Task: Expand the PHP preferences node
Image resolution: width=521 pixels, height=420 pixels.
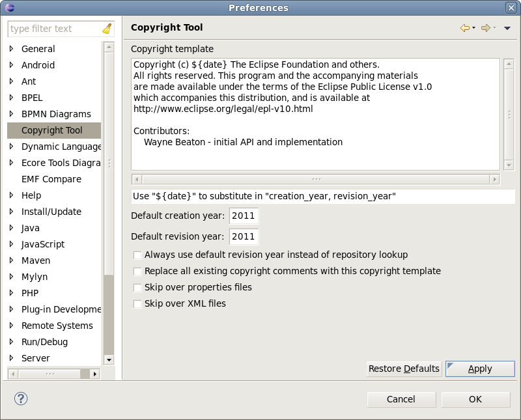Action: pos(11,293)
